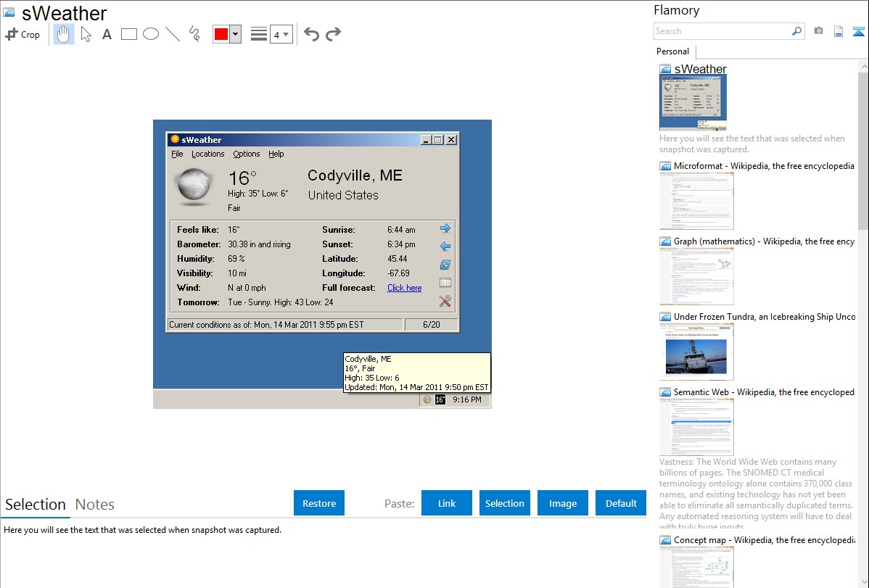Viewport: 869px width, 588px height.
Task: Switch to the Selection tab
Action: (x=36, y=505)
